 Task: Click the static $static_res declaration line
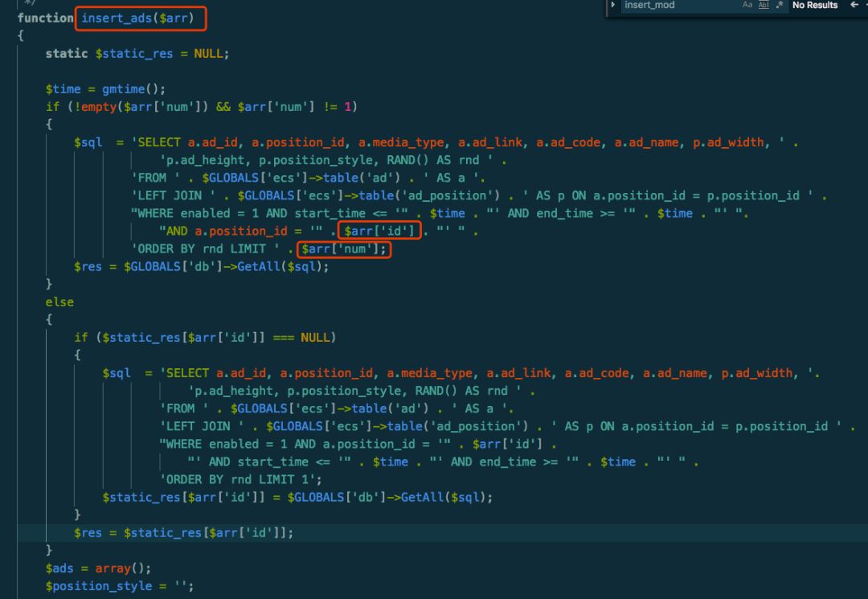[137, 54]
